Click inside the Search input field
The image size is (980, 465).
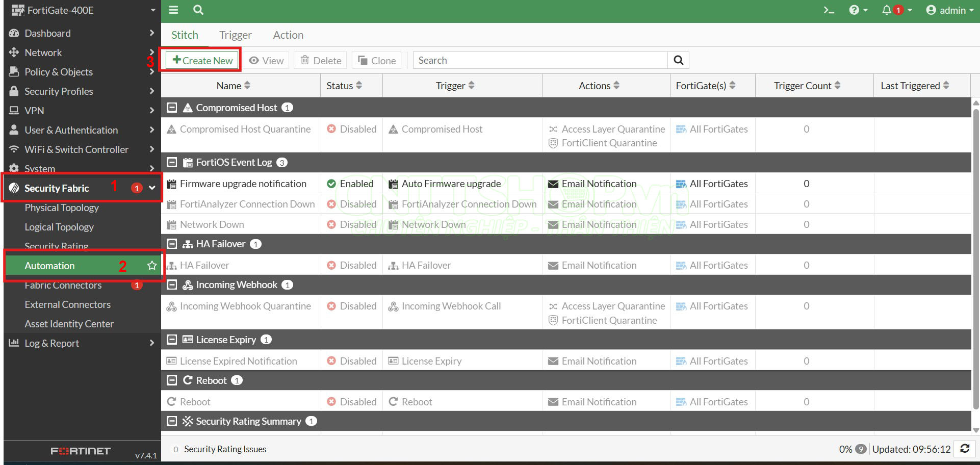pos(540,60)
